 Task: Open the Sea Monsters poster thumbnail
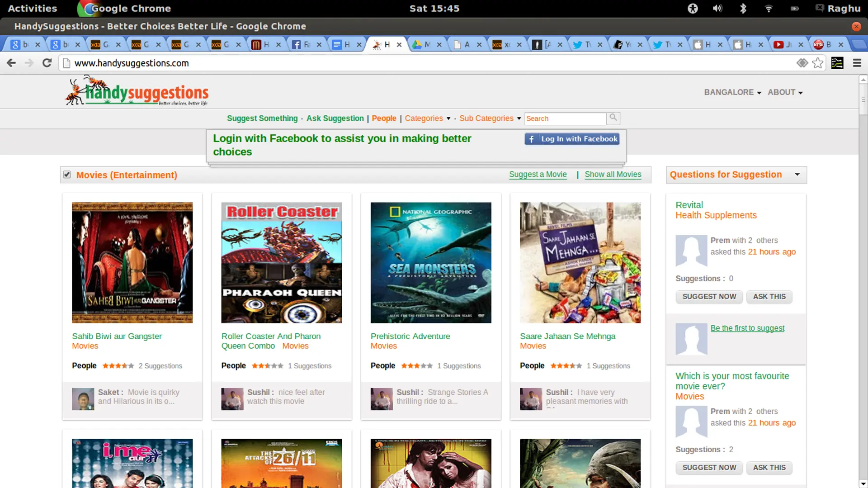[x=431, y=263]
